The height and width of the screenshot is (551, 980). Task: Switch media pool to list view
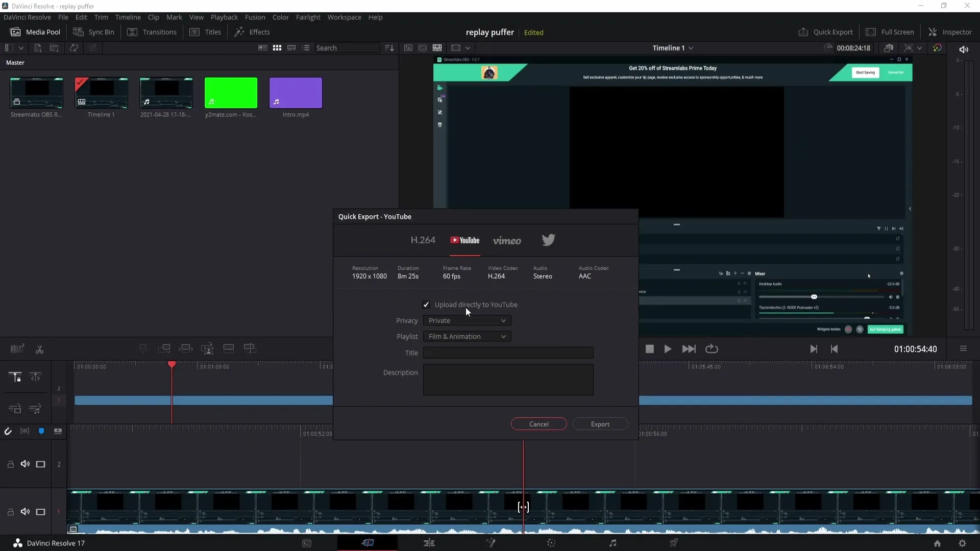click(306, 47)
